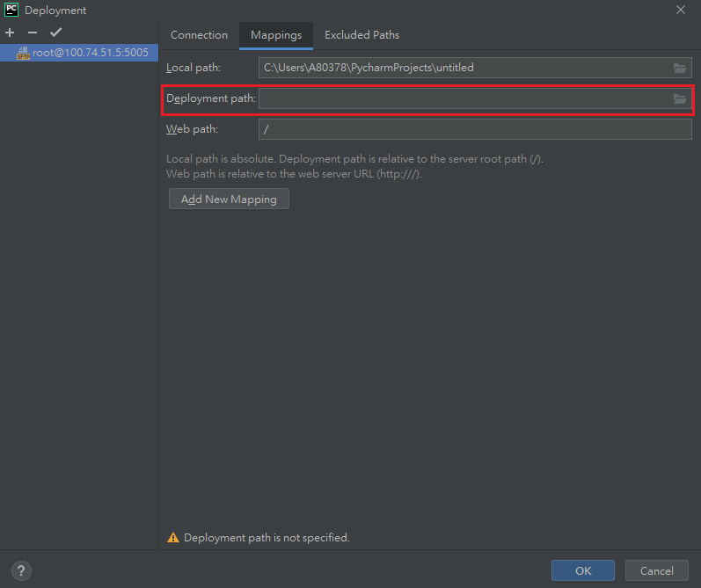The height and width of the screenshot is (588, 701).
Task: Close the Deployment dialog window
Action: coord(681,10)
